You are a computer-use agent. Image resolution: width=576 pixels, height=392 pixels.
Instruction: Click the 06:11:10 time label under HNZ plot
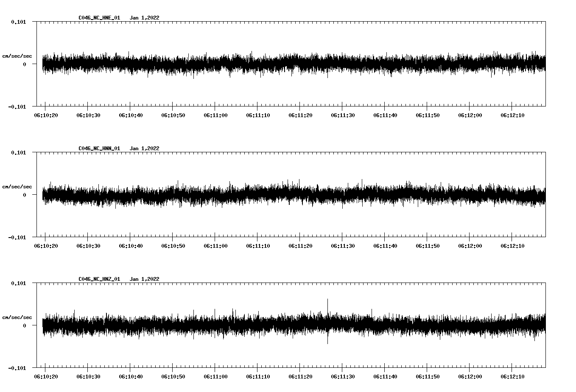pyautogui.click(x=258, y=377)
